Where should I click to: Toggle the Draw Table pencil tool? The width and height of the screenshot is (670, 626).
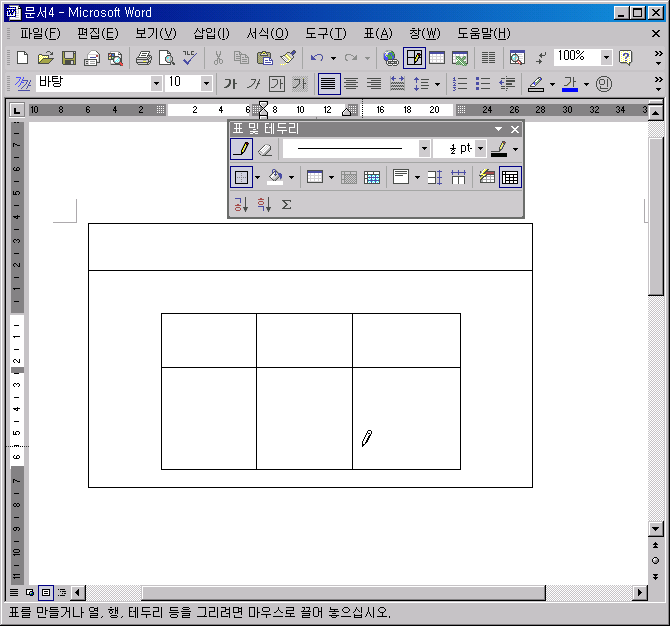point(241,149)
